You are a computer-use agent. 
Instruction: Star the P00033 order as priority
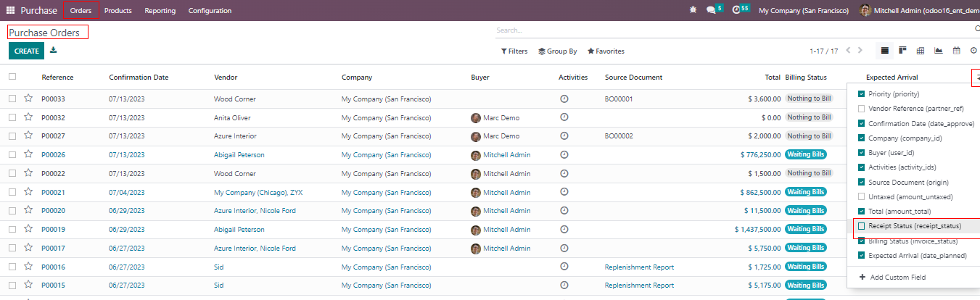[x=28, y=99]
